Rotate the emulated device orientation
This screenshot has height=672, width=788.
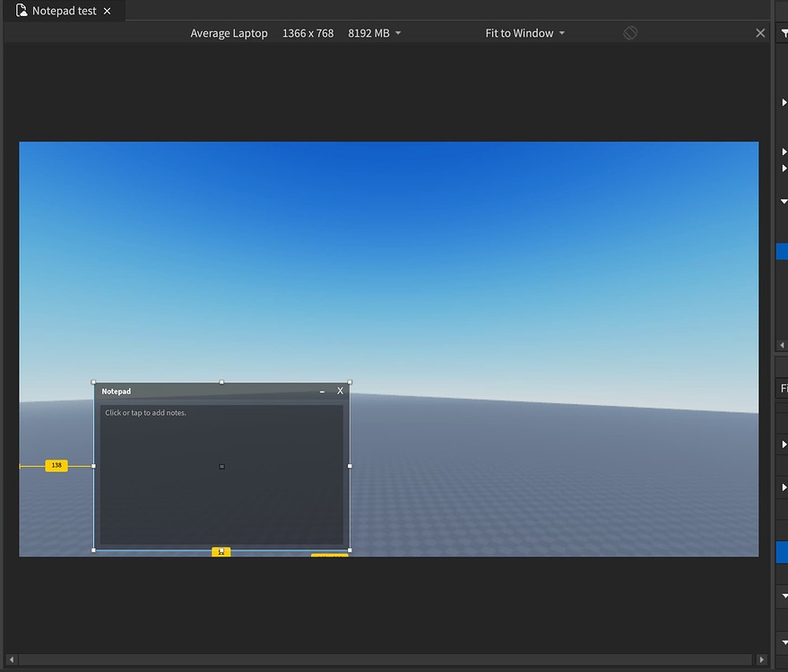630,32
